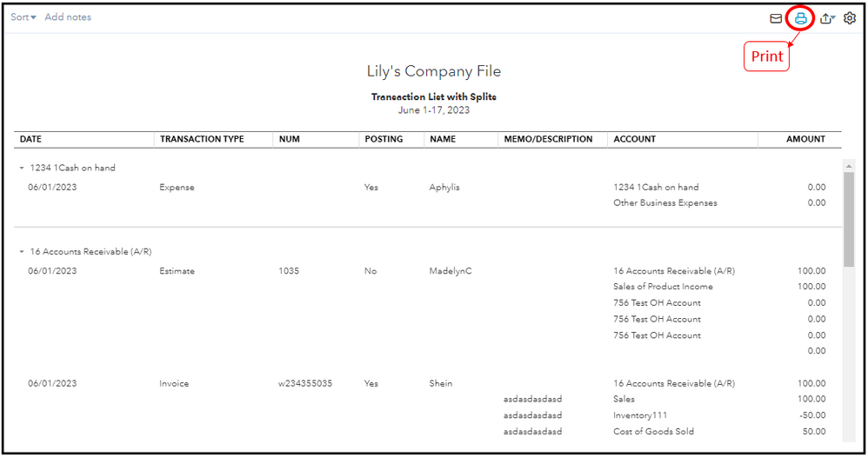
Task: Click the Email report envelope icon
Action: tap(776, 19)
